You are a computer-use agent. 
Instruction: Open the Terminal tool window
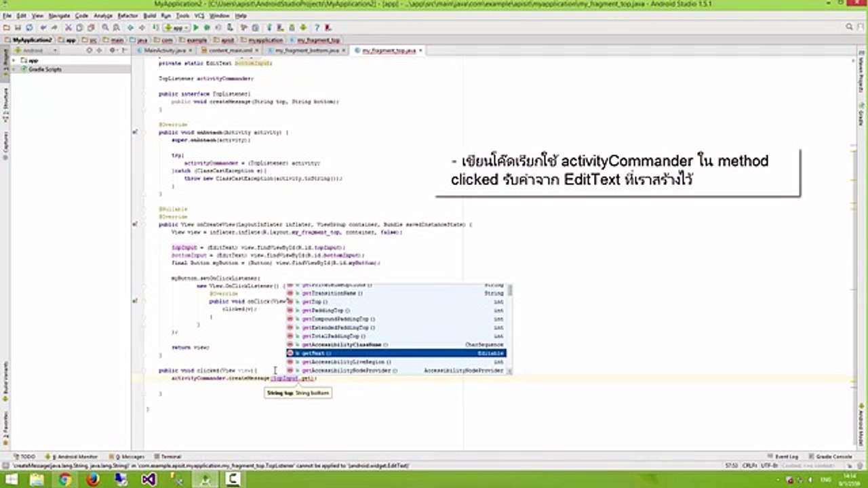click(x=167, y=457)
